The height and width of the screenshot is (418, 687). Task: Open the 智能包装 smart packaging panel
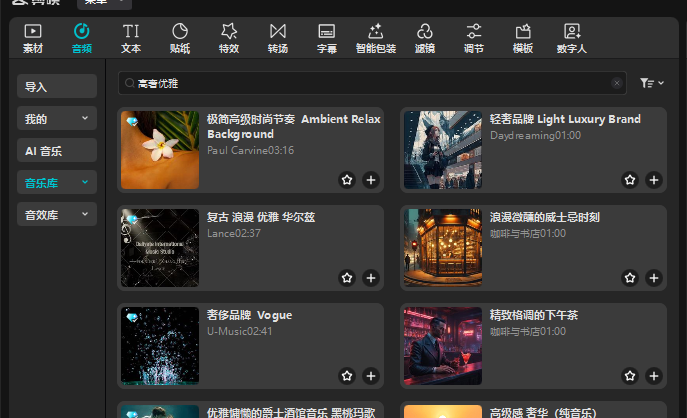[375, 38]
